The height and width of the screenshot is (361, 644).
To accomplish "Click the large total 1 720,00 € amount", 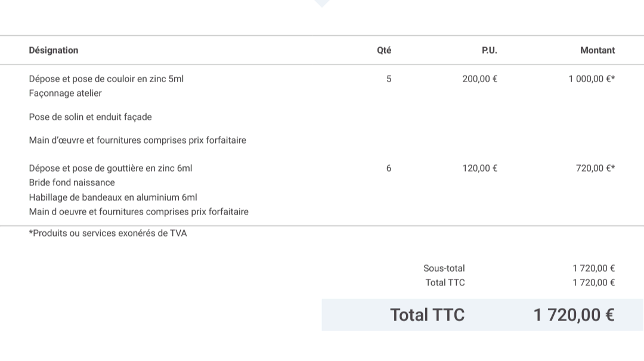I will [574, 315].
